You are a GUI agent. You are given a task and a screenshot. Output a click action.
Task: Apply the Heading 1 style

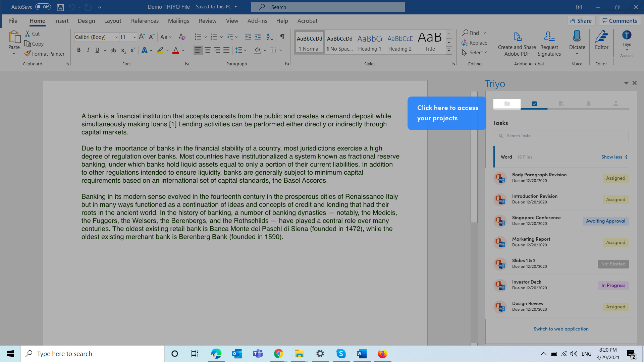(x=370, y=42)
